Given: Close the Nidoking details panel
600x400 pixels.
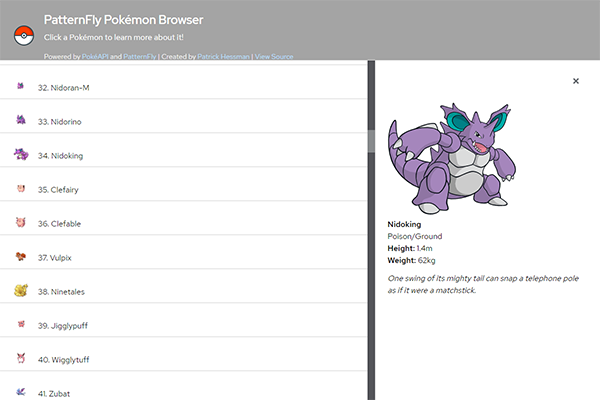Looking at the screenshot, I should (x=576, y=81).
